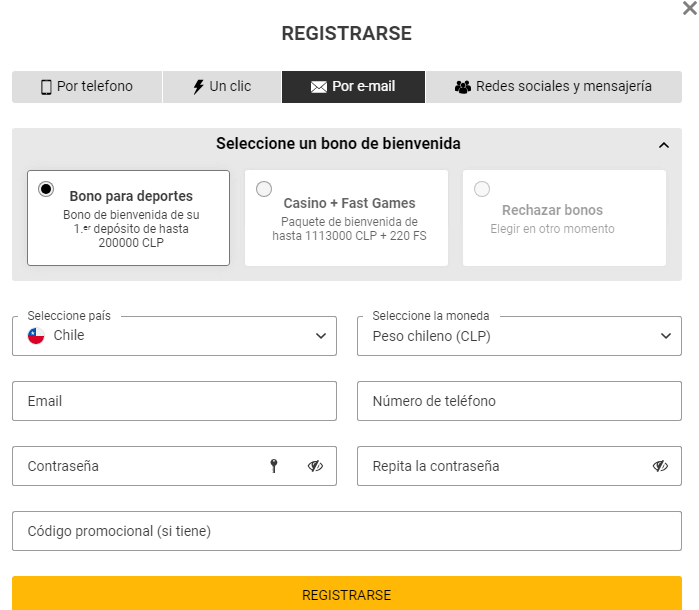Switch to Redes sociales y mensajería tab
The width and height of the screenshot is (699, 610).
[x=553, y=87]
